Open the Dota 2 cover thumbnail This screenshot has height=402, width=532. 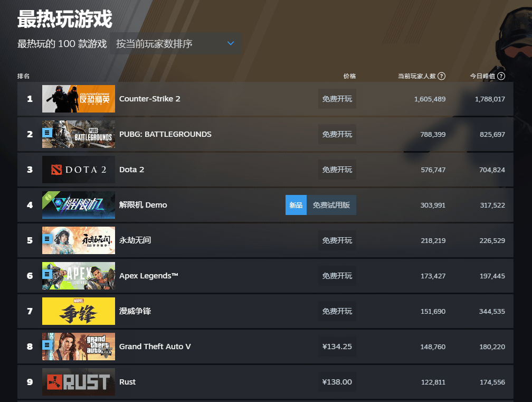point(78,170)
